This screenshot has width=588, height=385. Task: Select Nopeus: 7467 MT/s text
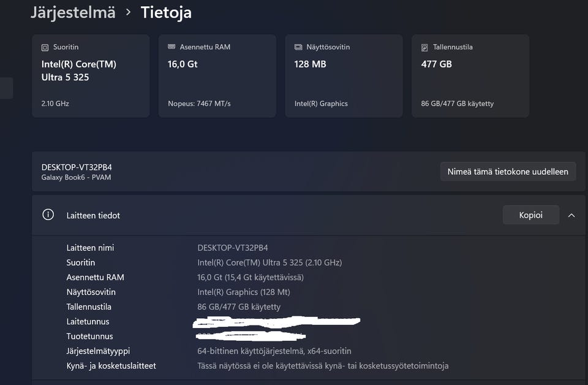point(199,104)
